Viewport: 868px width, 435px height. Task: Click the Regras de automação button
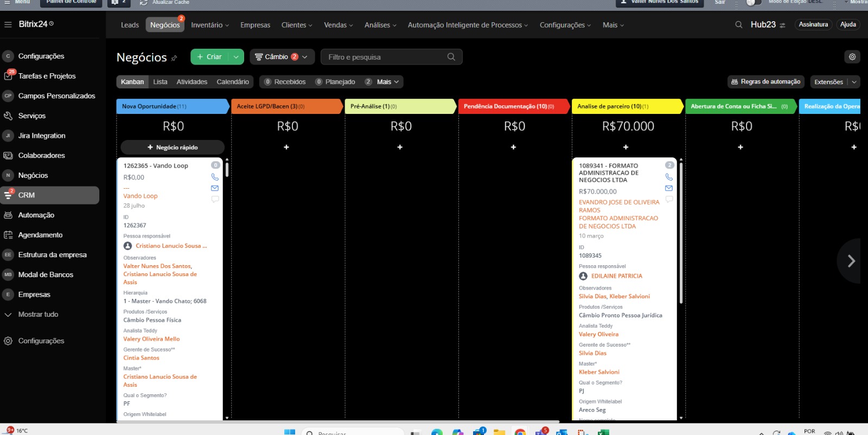coord(765,82)
